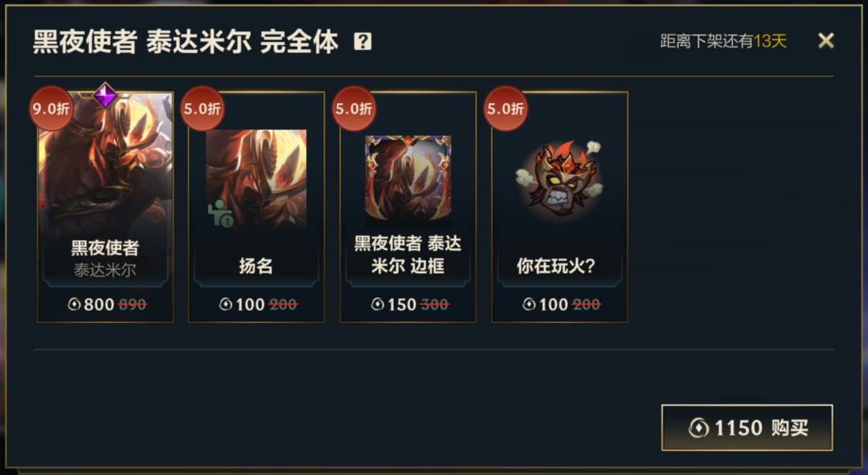Close the bundle purchase dialog
Viewport: 868px width, 475px height.
tap(826, 40)
